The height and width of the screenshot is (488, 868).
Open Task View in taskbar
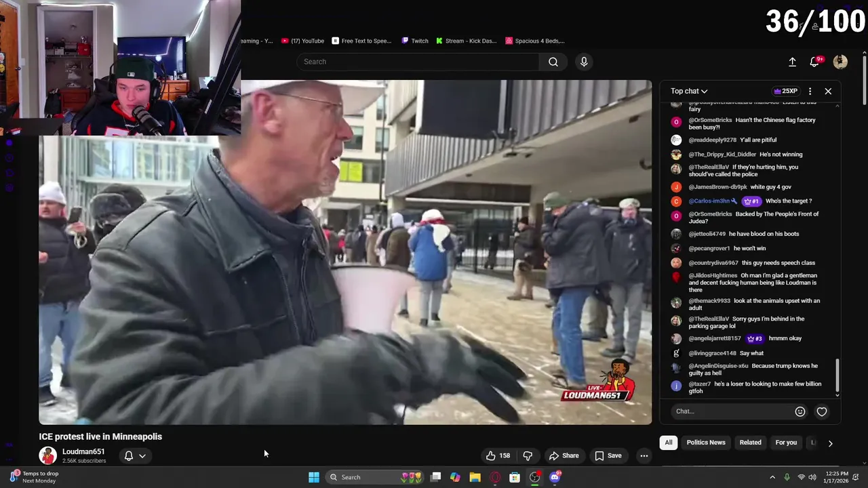click(436, 477)
